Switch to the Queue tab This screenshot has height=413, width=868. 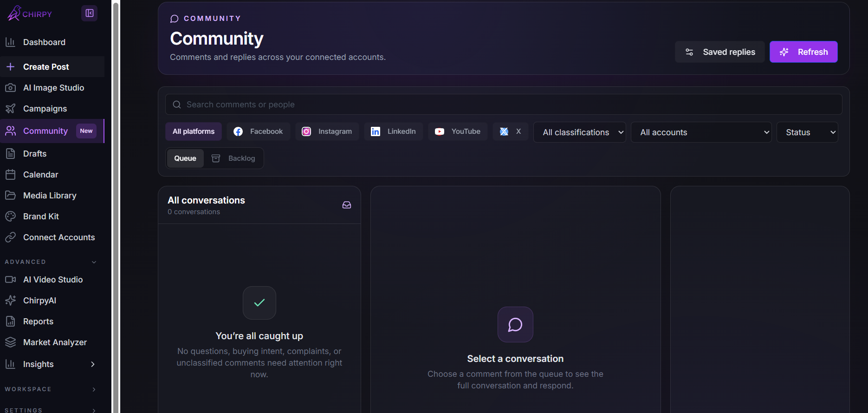[185, 158]
